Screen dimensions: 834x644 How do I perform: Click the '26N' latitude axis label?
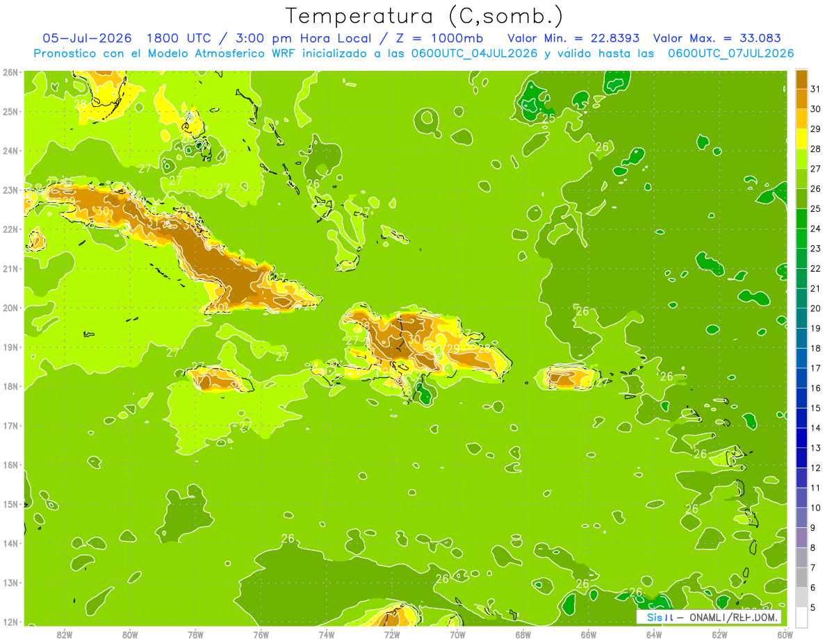[x=10, y=72]
